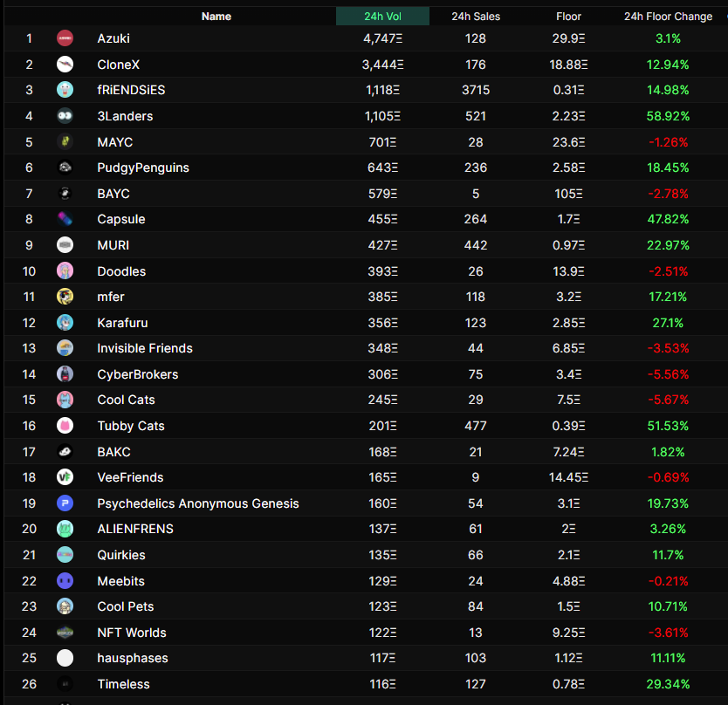Click Meebits -0.21% floor change
This screenshot has height=705, width=728.
668,580
